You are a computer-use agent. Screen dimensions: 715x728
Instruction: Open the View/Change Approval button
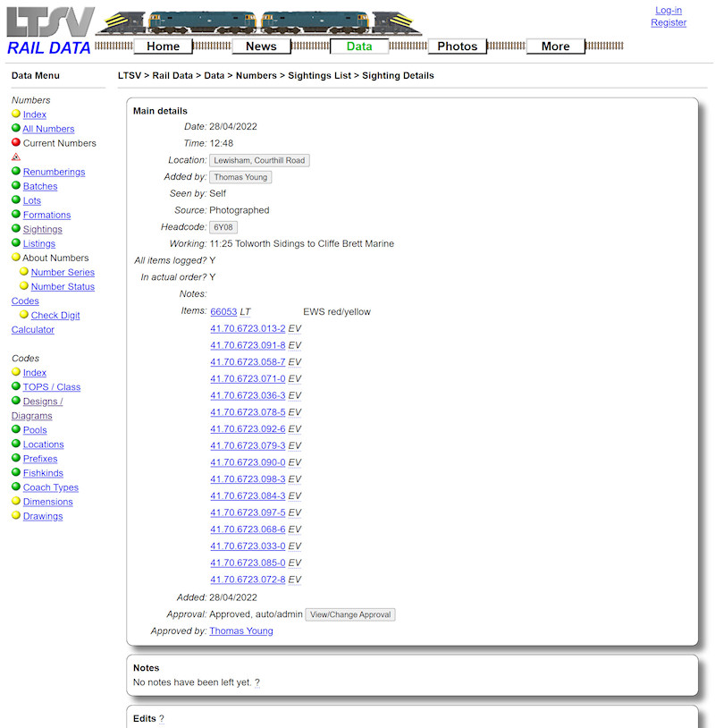tap(349, 614)
